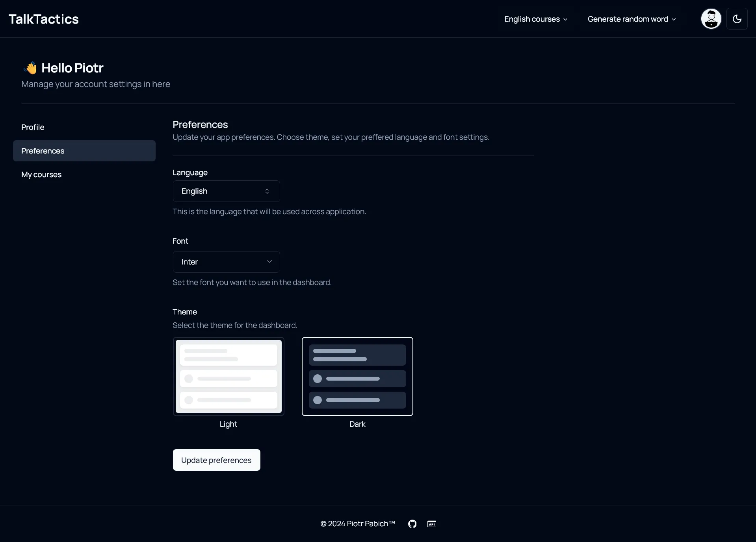Open the user avatar menu
The height and width of the screenshot is (542, 756).
pos(711,19)
